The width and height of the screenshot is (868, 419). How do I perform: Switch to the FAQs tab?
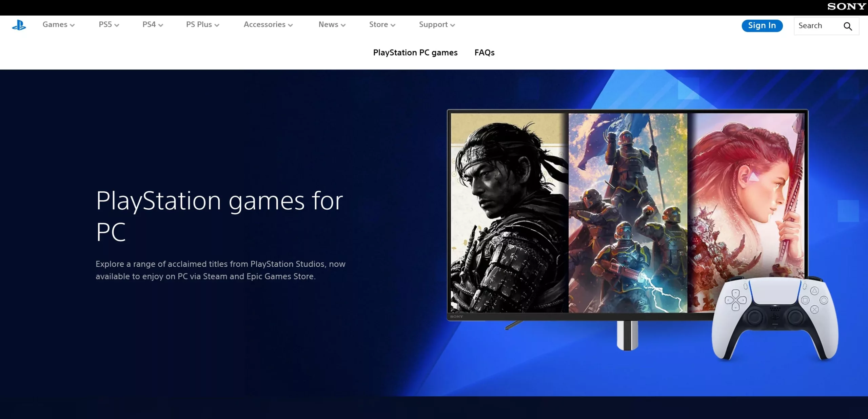(x=484, y=53)
